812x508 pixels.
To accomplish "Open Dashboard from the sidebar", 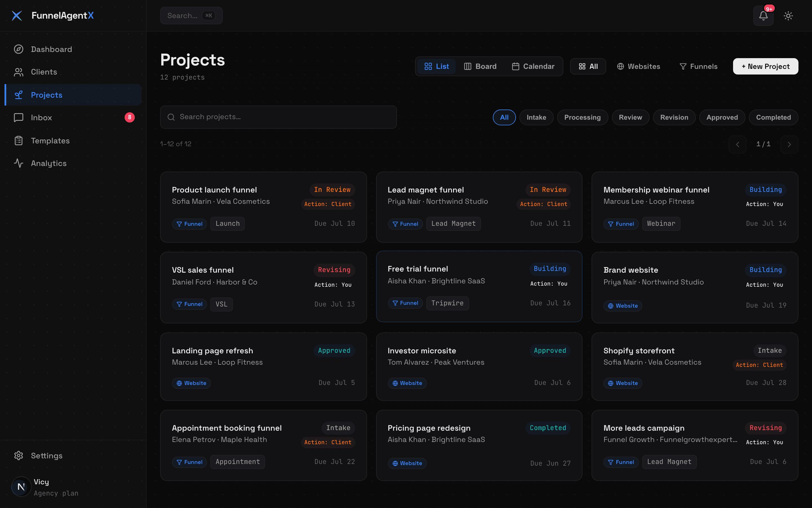I will pyautogui.click(x=73, y=49).
